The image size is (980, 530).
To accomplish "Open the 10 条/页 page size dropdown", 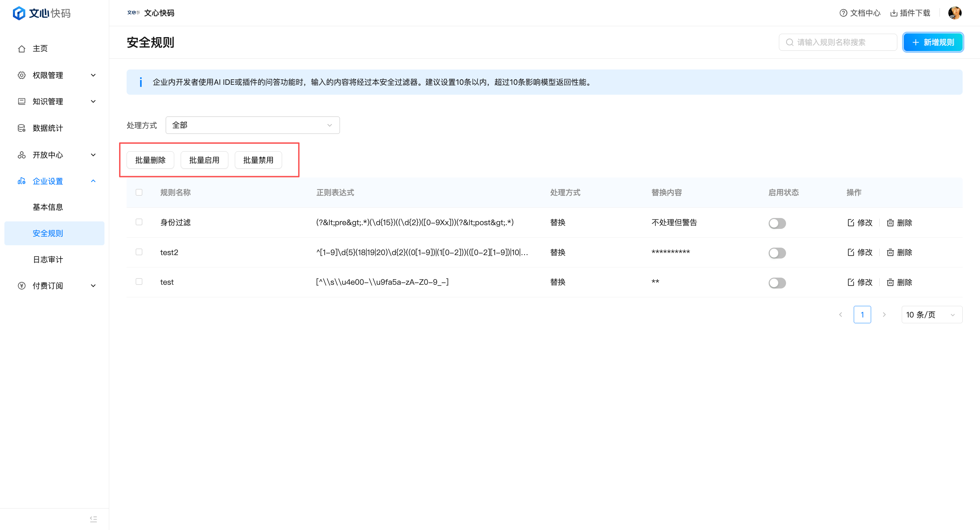I will [x=931, y=314].
